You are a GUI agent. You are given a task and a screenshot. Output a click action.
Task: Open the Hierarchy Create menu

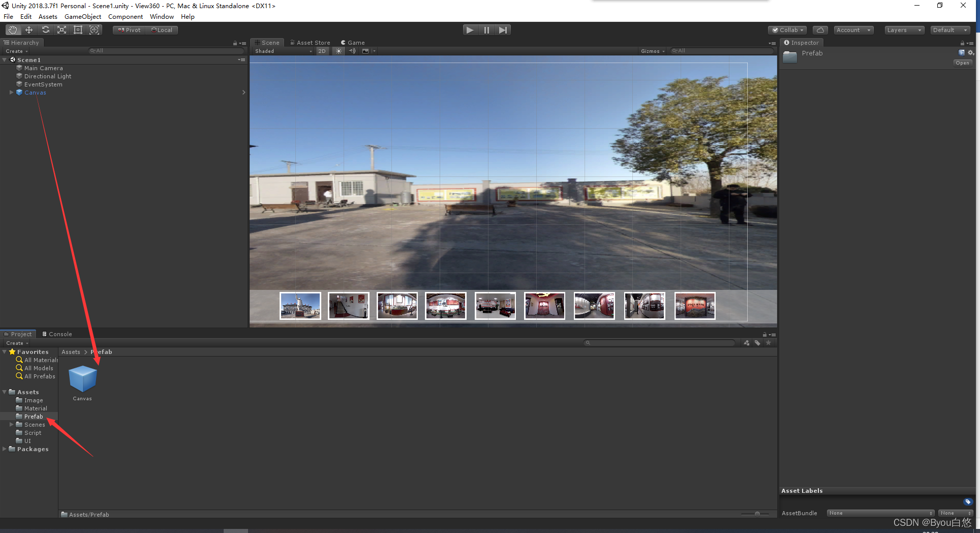(17, 51)
